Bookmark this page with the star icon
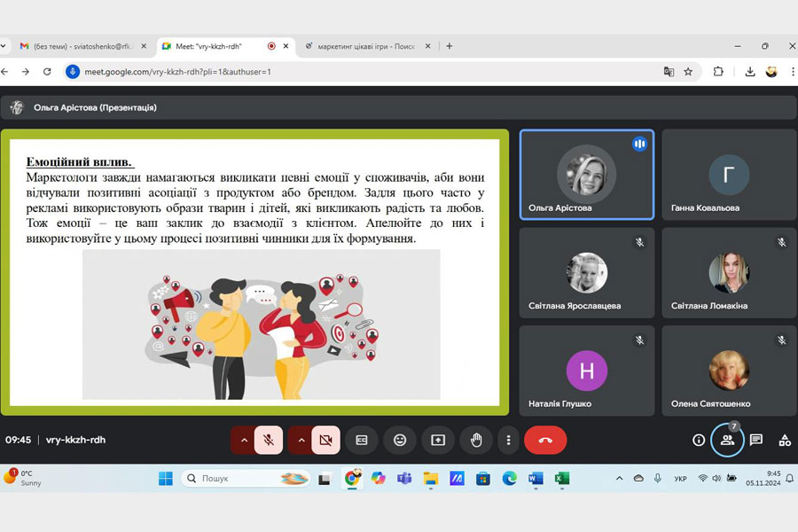 click(x=688, y=72)
